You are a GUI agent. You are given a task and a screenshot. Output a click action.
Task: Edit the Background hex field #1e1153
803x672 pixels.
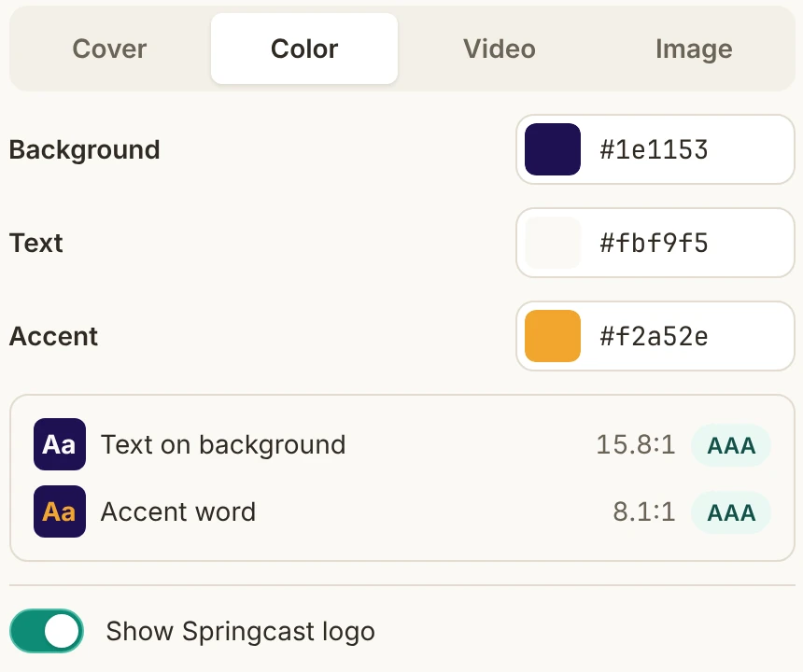coord(654,149)
